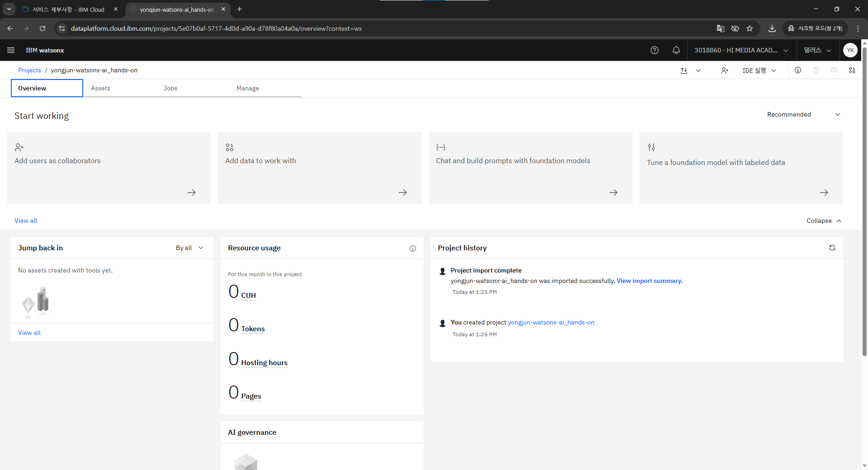
Task: Click the translate page icon in the address bar
Action: [x=721, y=28]
